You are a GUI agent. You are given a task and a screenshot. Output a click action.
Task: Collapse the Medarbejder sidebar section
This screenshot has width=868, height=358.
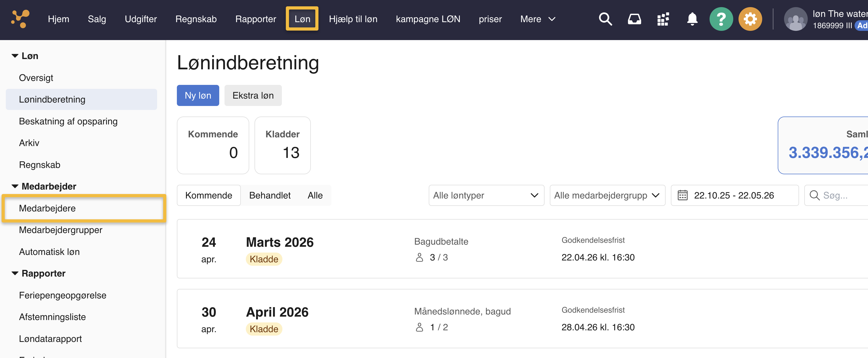click(15, 186)
